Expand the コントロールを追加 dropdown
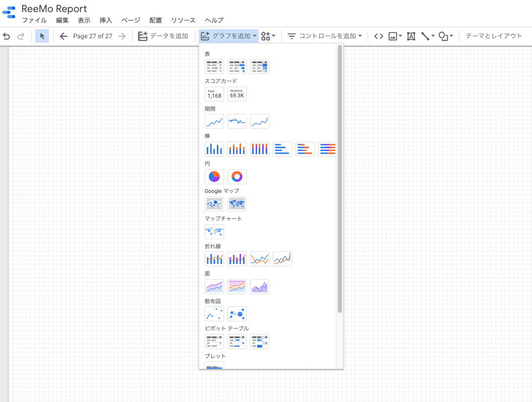This screenshot has height=402, width=532. [x=325, y=36]
